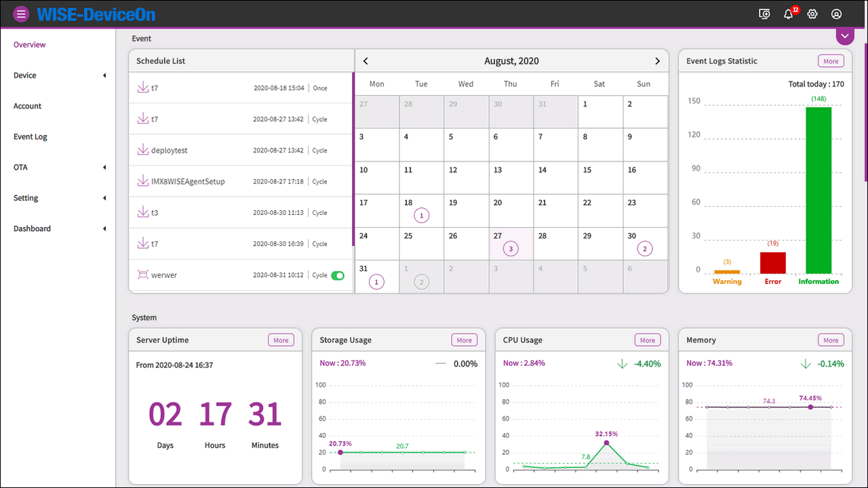The image size is (868, 488).
Task: Click the screenshot icon beside werwer
Action: [143, 274]
